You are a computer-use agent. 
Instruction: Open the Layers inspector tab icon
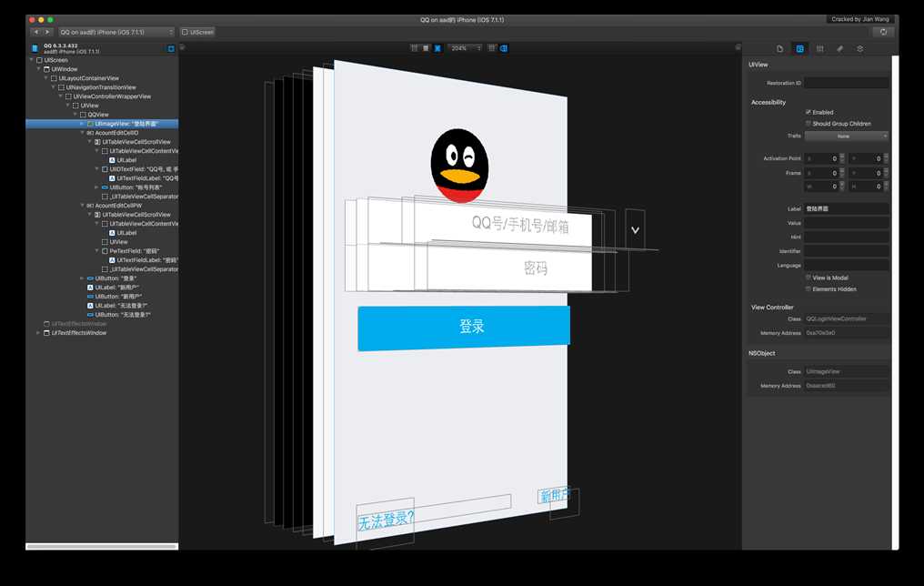(859, 49)
